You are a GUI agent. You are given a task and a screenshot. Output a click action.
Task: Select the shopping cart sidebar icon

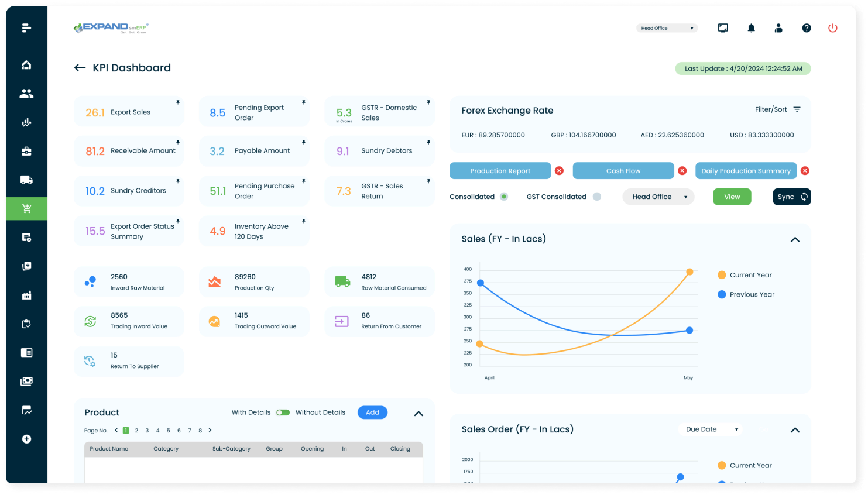pos(26,209)
